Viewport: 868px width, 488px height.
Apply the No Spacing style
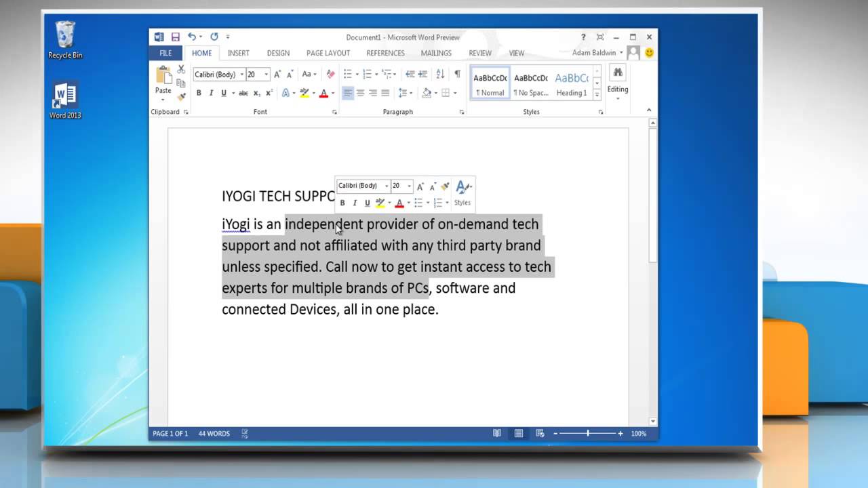[530, 83]
